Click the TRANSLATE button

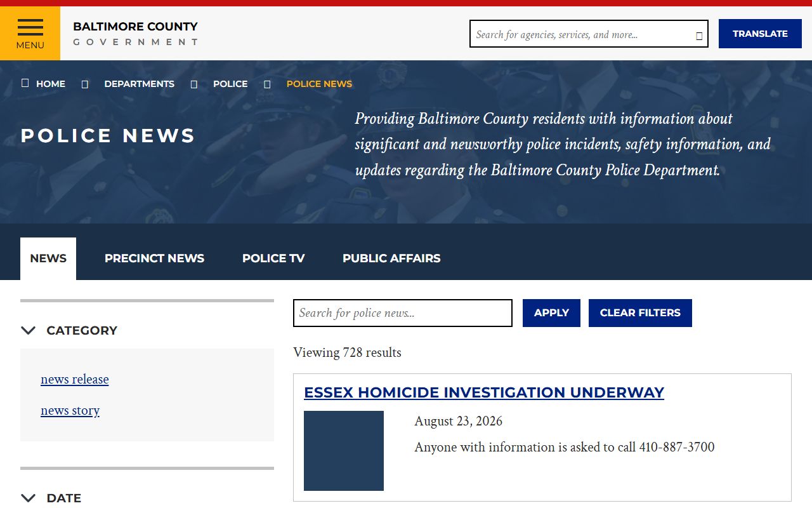tap(760, 34)
